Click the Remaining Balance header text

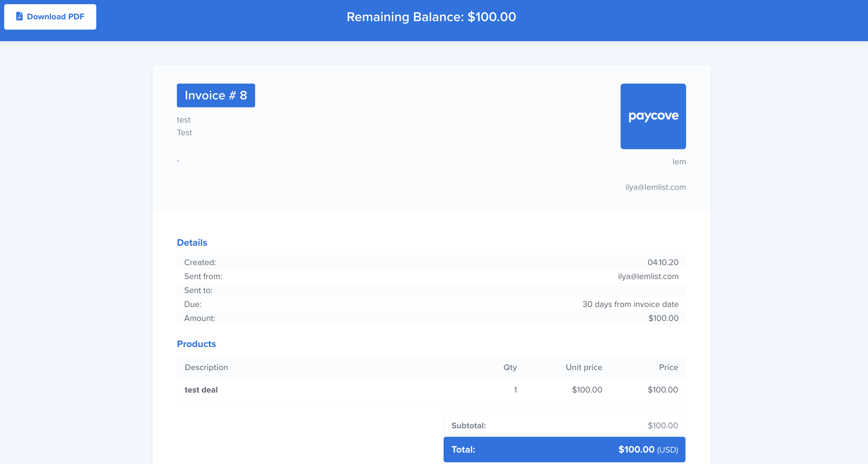pos(431,17)
